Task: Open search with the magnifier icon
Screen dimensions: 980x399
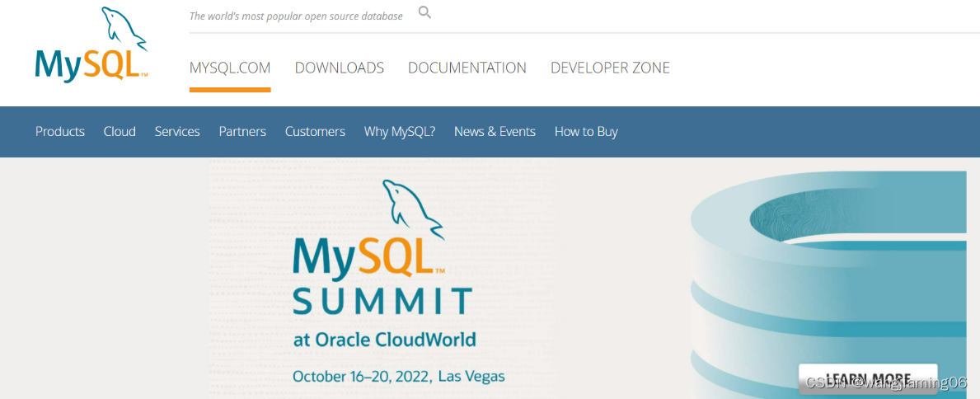Action: coord(425,12)
